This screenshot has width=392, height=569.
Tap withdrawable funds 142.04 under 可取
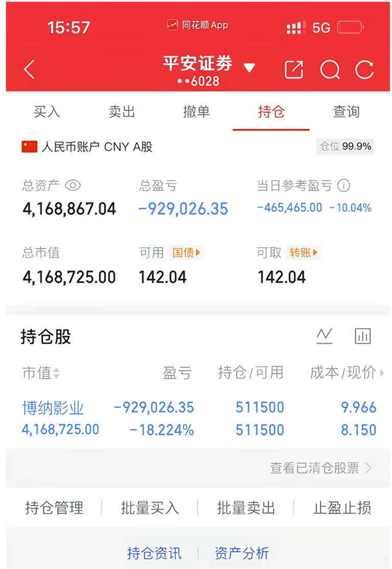tap(282, 277)
